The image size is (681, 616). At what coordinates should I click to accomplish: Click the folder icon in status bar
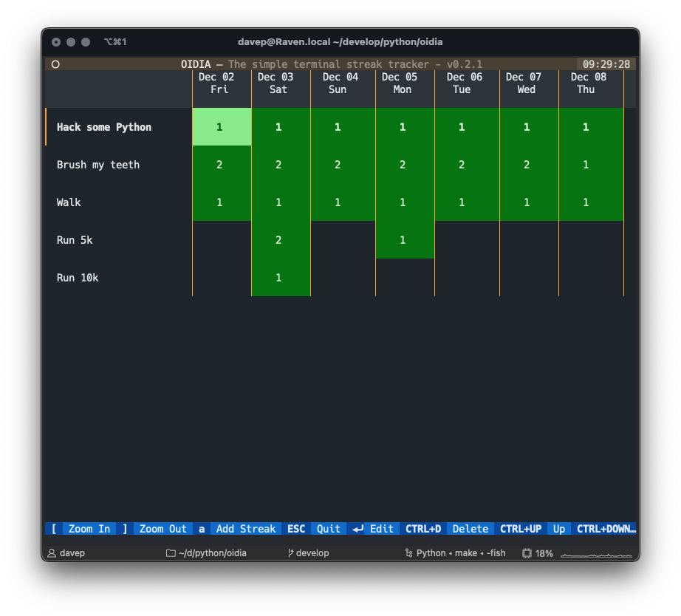[x=171, y=553]
